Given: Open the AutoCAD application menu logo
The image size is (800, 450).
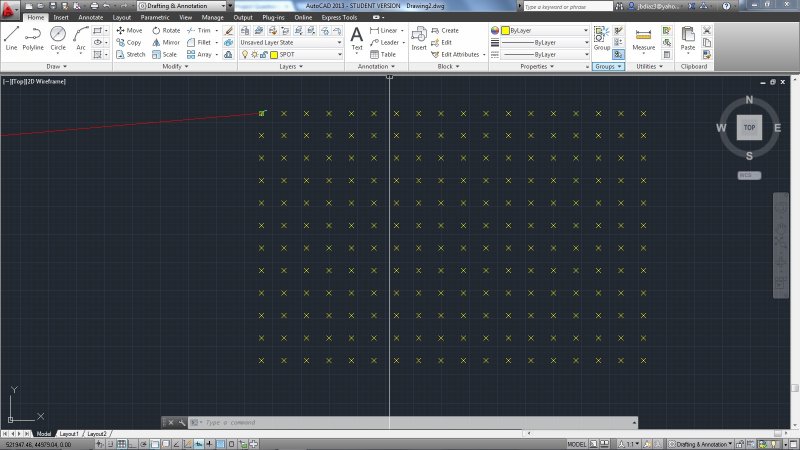Looking at the screenshot, I should [x=9, y=8].
